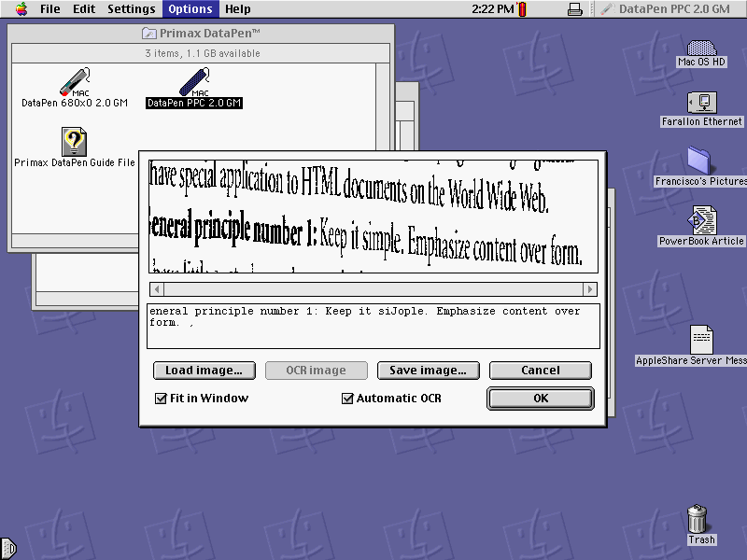Screen dimensions: 747x560
Task: Confirm the dialog with OK
Action: (540, 398)
